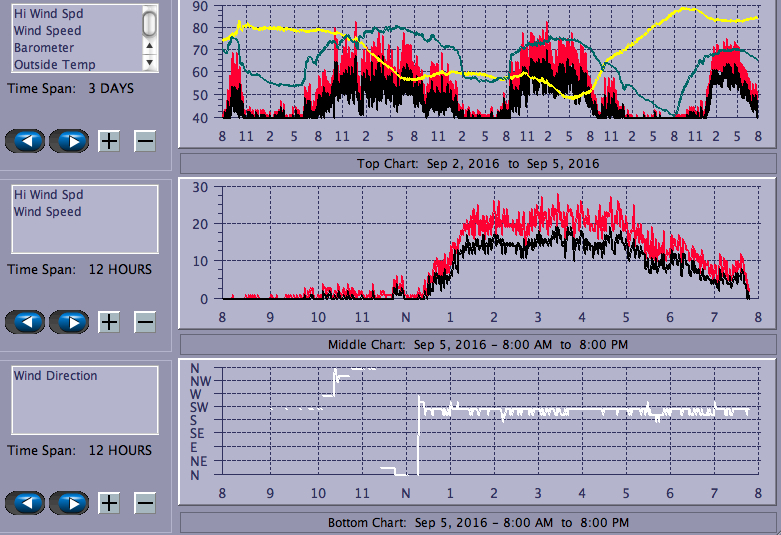
Task: Select Outside Temp in the top chart list
Action: point(54,64)
